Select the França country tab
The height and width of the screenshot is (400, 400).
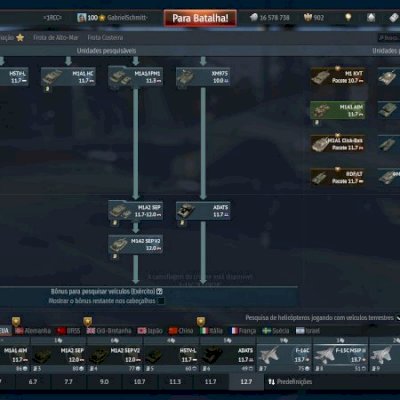point(243,331)
